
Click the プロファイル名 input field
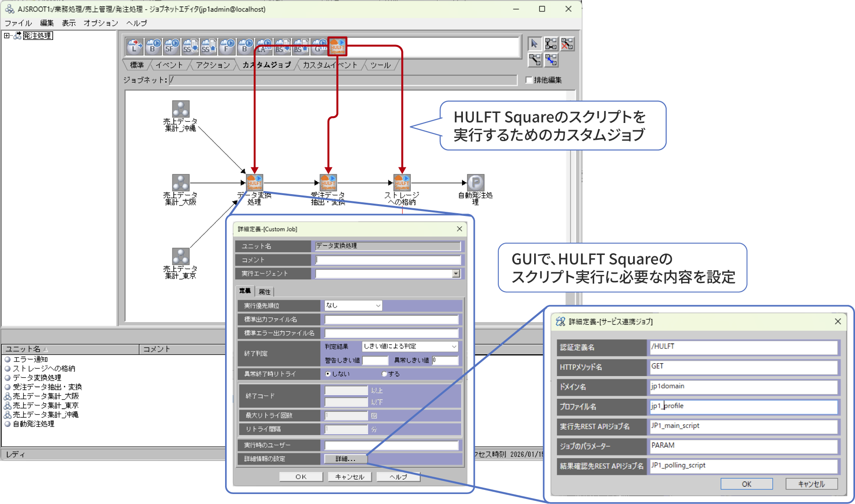point(743,406)
